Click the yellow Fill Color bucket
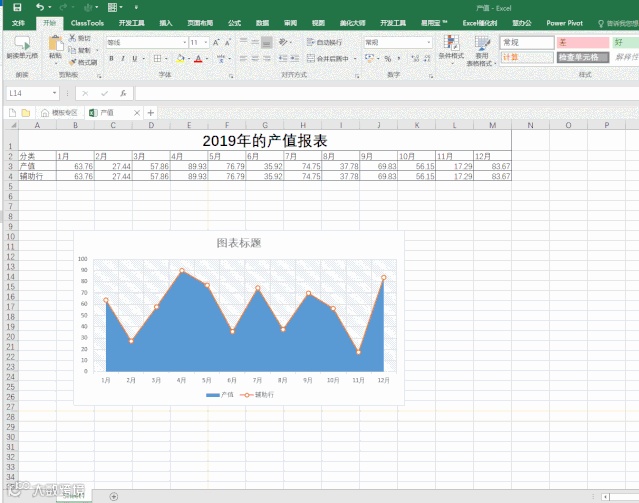Screen dimensions: 639x503 [x=180, y=59]
